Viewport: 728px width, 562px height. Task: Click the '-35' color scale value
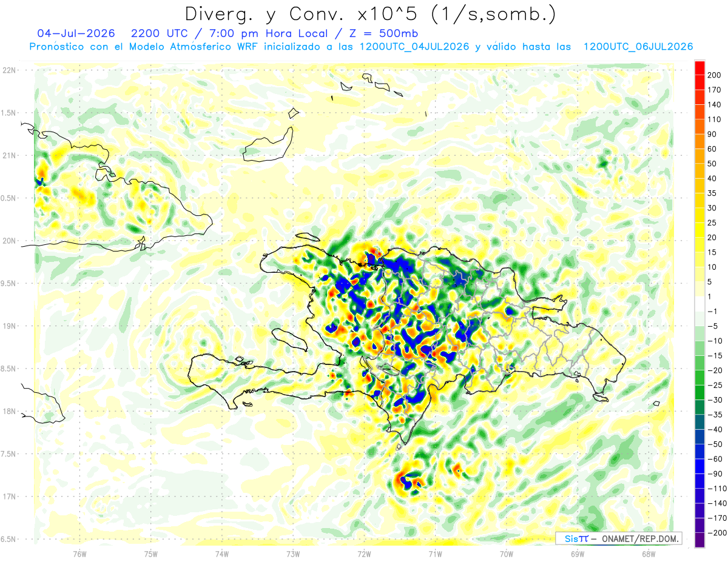[x=715, y=415]
